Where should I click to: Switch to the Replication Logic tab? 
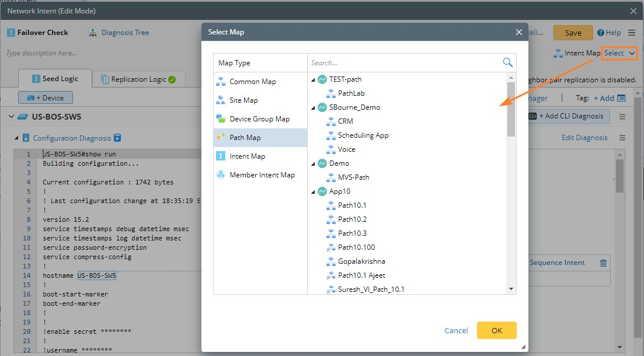point(138,79)
